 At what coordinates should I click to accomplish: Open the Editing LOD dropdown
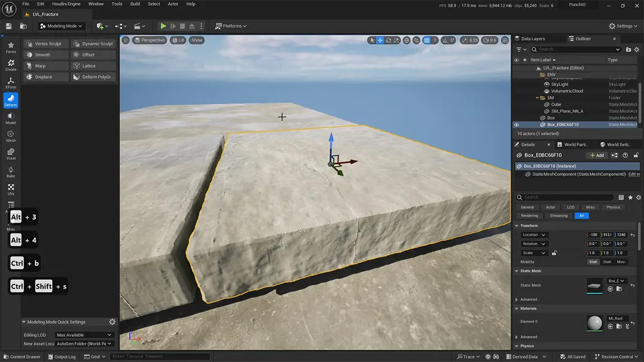(84, 335)
